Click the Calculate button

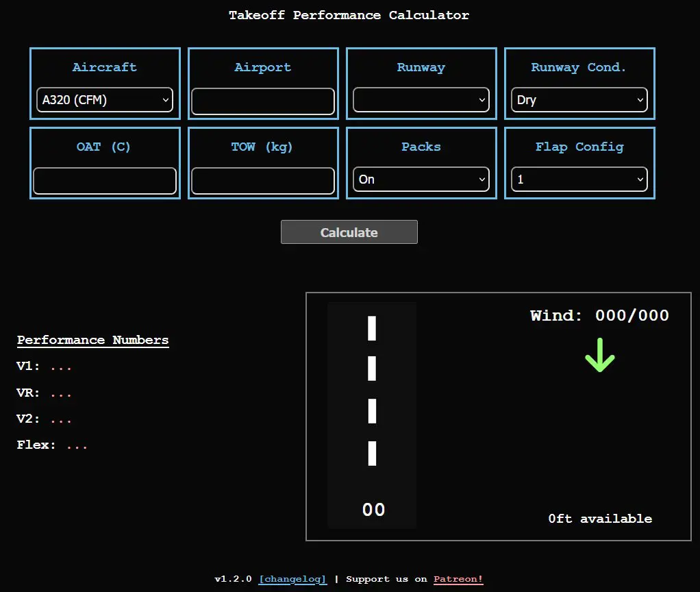[349, 232]
